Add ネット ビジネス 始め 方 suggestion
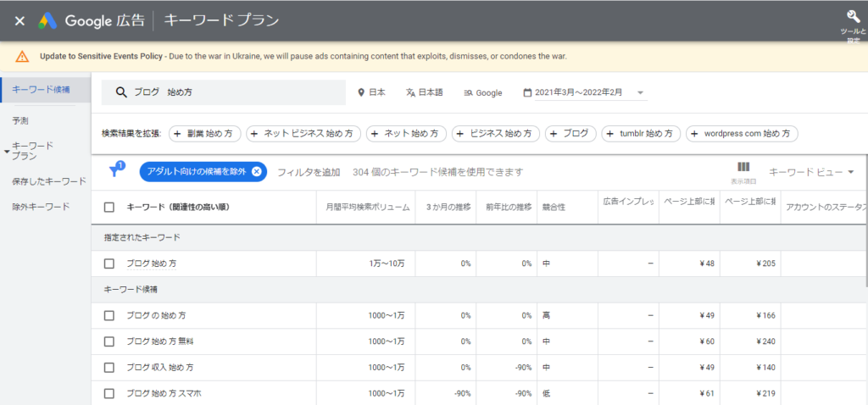This screenshot has height=405, width=868. (303, 134)
